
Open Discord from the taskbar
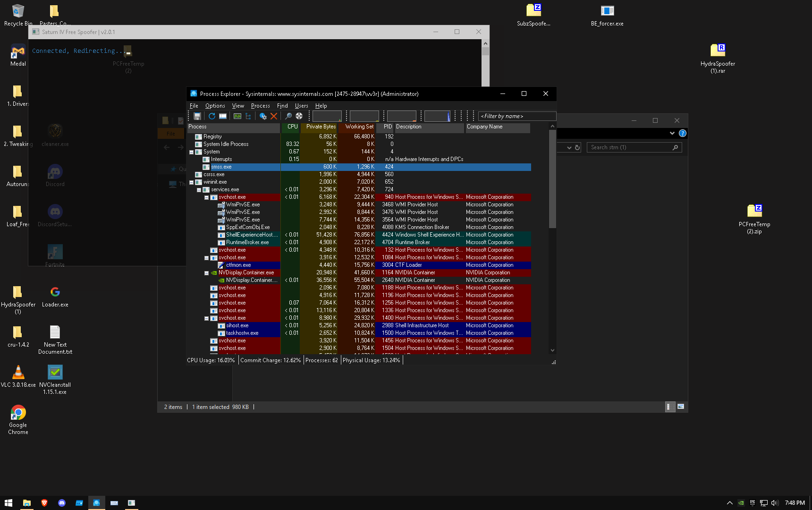[62, 503]
